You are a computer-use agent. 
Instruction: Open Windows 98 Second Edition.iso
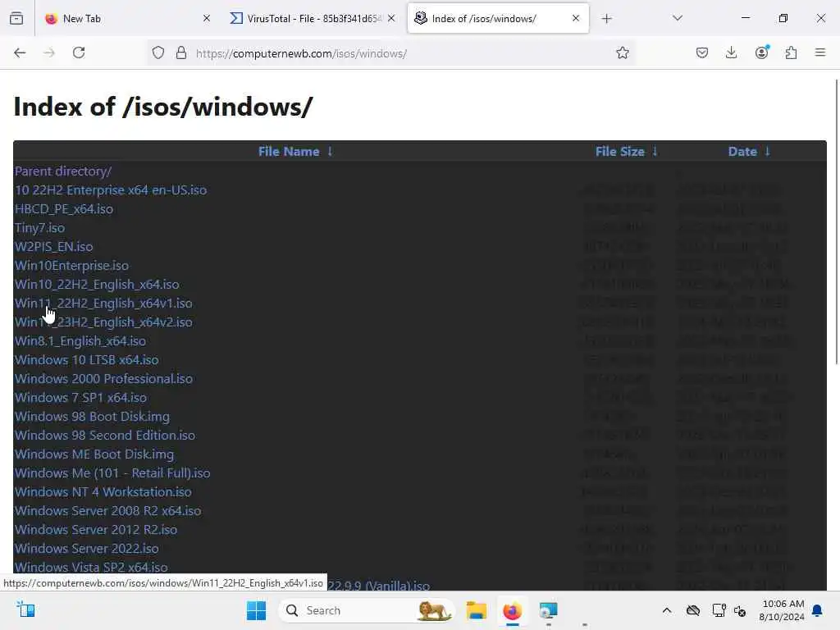tap(104, 435)
